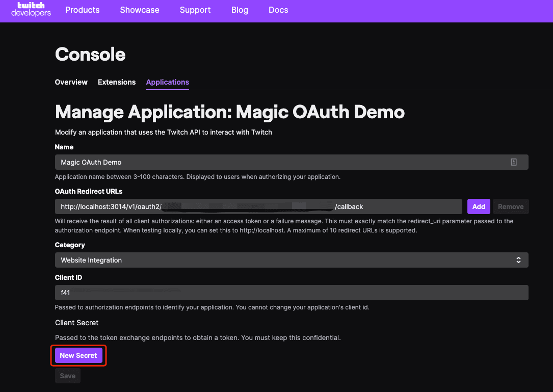Screen dimensions: 553x392
Task: Generate a New Secret
Action: [x=78, y=355]
